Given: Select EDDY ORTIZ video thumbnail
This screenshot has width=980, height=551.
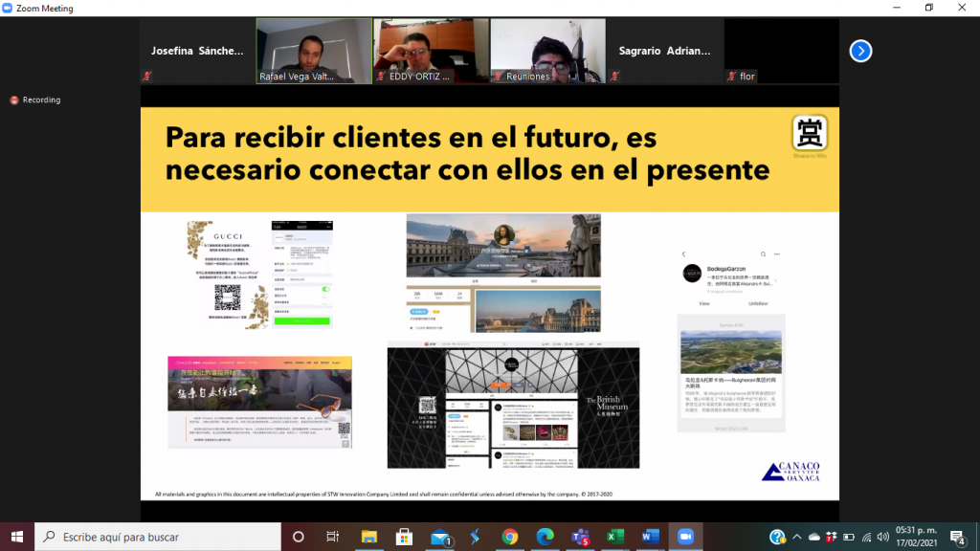Looking at the screenshot, I should point(431,51).
